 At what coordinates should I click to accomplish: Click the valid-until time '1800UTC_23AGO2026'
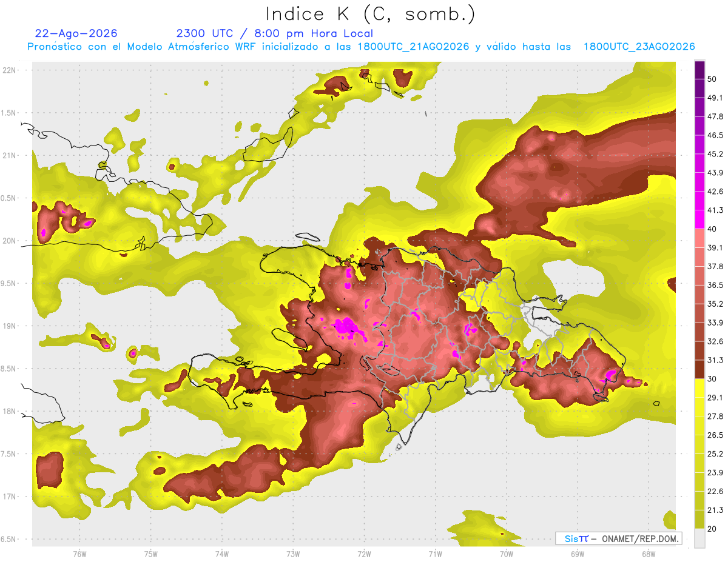(639, 47)
